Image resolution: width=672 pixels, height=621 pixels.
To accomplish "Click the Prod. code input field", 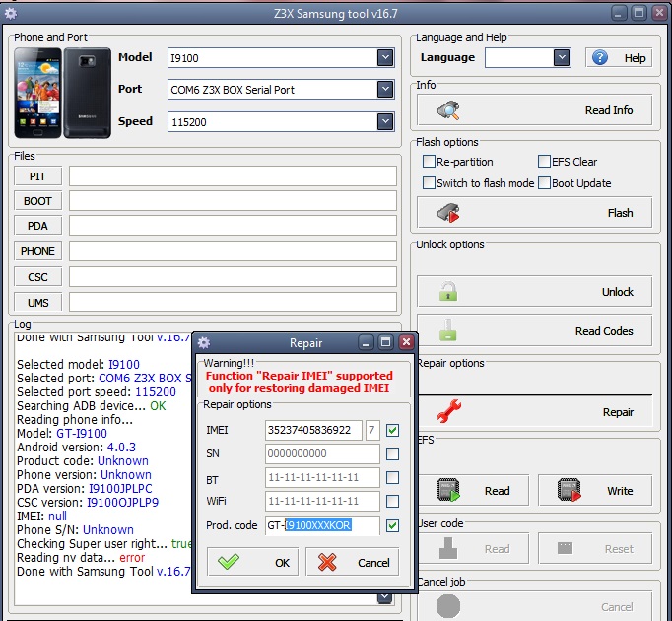I will pos(322,525).
